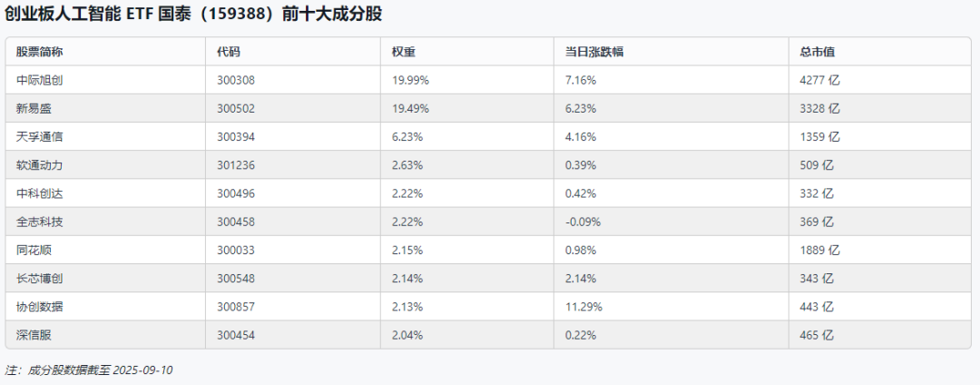
Task: Select the 同花顺 stock name cell
Action: tap(34, 250)
